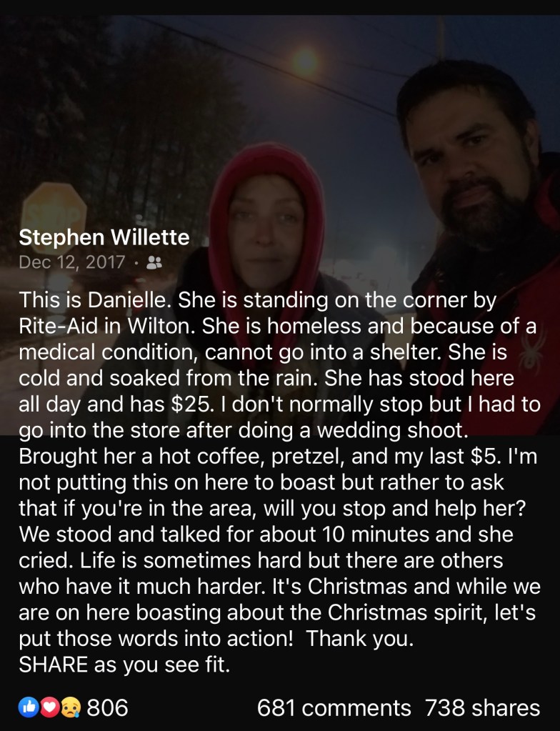The height and width of the screenshot is (731, 560).
Task: Open Stephen Willette's profile name
Action: click(104, 237)
